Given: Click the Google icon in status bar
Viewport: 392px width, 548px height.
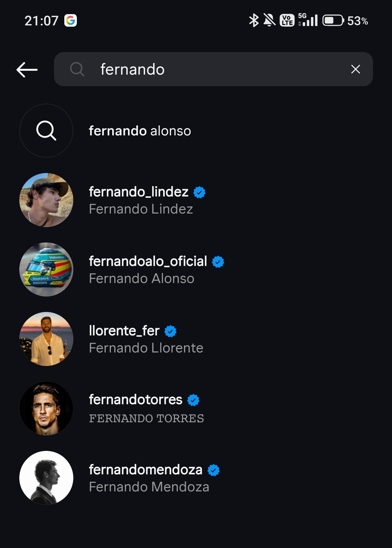Looking at the screenshot, I should [70, 21].
